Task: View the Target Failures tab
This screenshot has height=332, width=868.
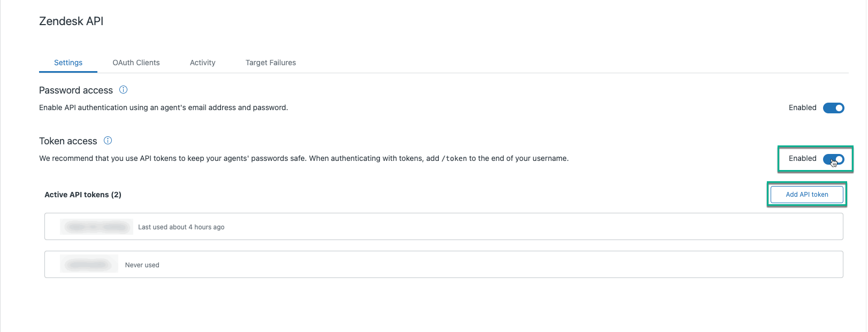Action: (270, 63)
